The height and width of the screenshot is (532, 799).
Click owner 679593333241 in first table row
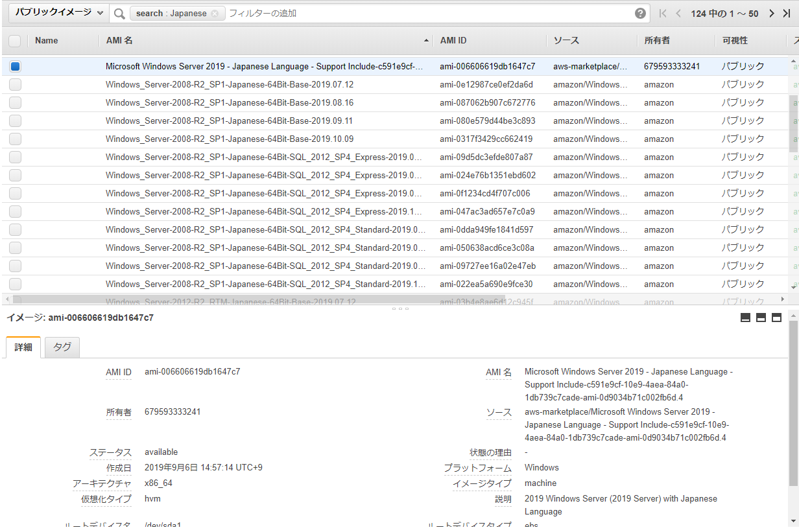(672, 66)
